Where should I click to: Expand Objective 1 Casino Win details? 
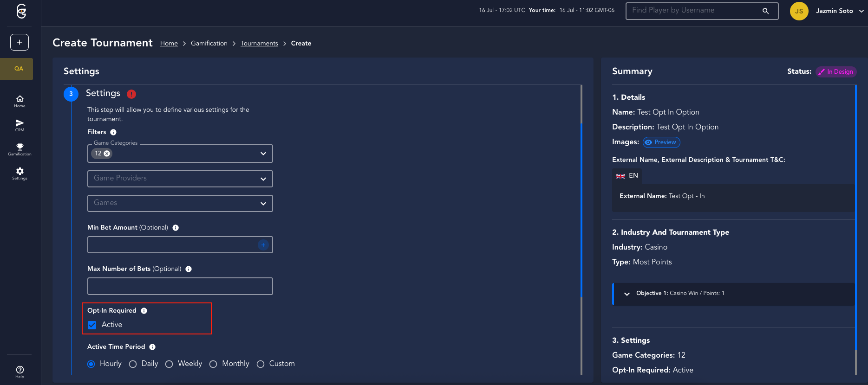coord(627,294)
